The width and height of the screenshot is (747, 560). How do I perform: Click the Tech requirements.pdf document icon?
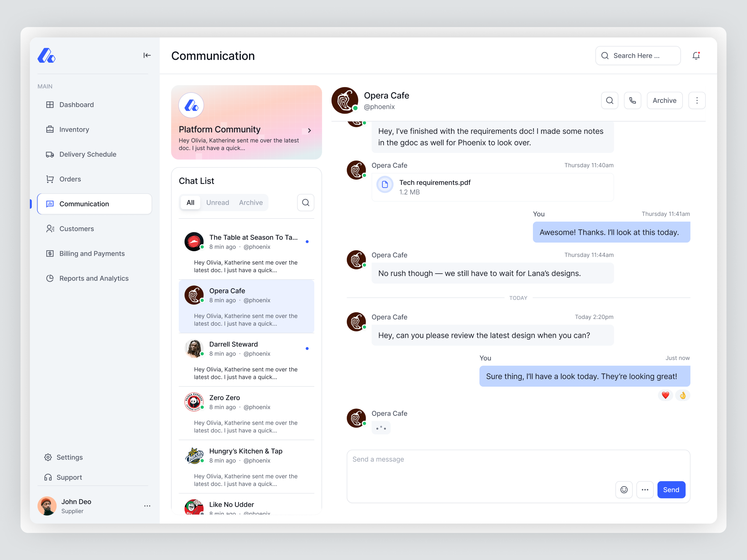pos(385,184)
